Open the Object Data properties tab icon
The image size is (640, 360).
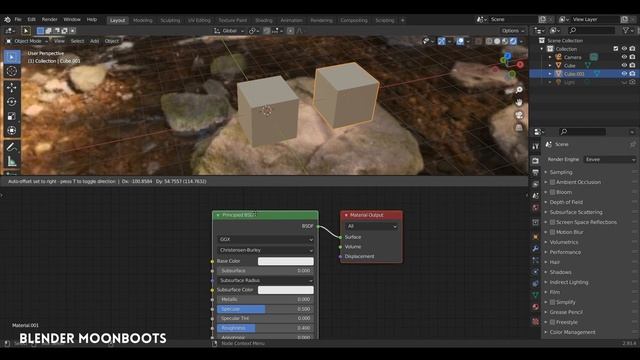point(536,295)
